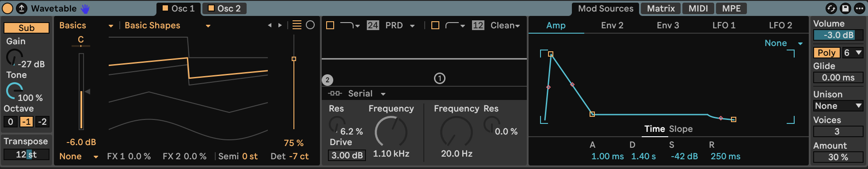Click the save preset disk icon
Image resolution: width=868 pixels, height=169 pixels.
tap(845, 8)
